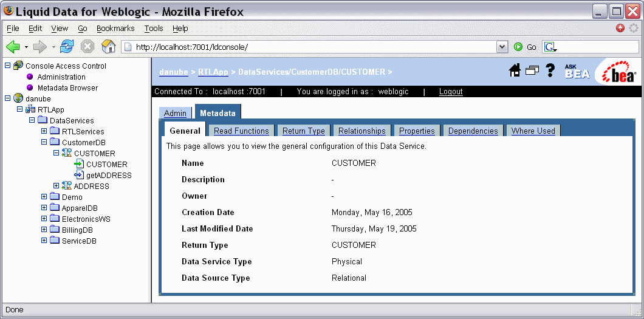The height and width of the screenshot is (319, 644).
Task: Click the Metadata tab
Action: (218, 113)
